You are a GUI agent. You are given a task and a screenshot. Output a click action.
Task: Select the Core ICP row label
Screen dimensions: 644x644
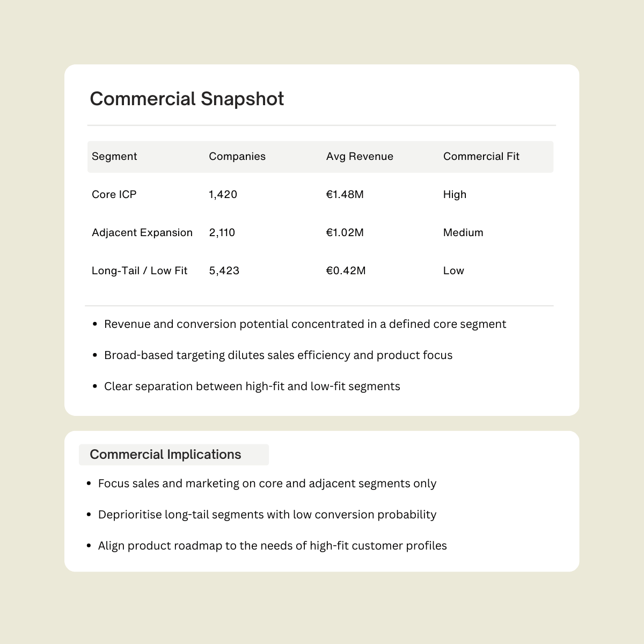tap(114, 194)
